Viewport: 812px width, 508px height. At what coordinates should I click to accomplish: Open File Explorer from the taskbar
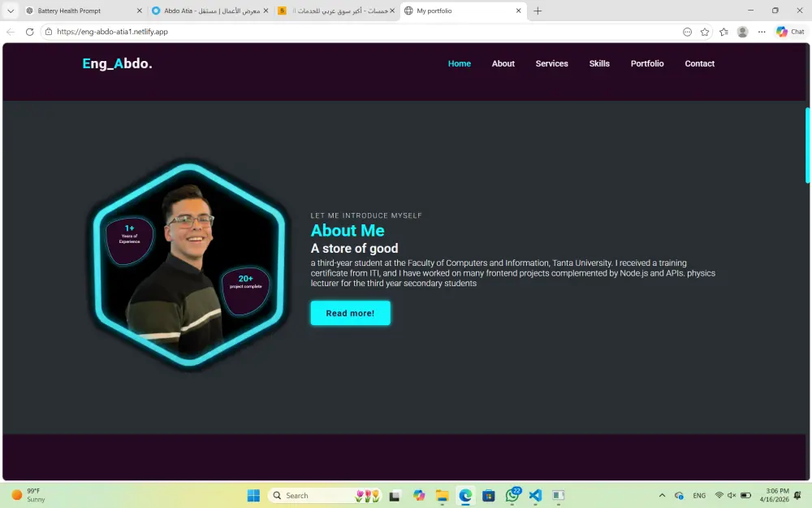tap(442, 496)
